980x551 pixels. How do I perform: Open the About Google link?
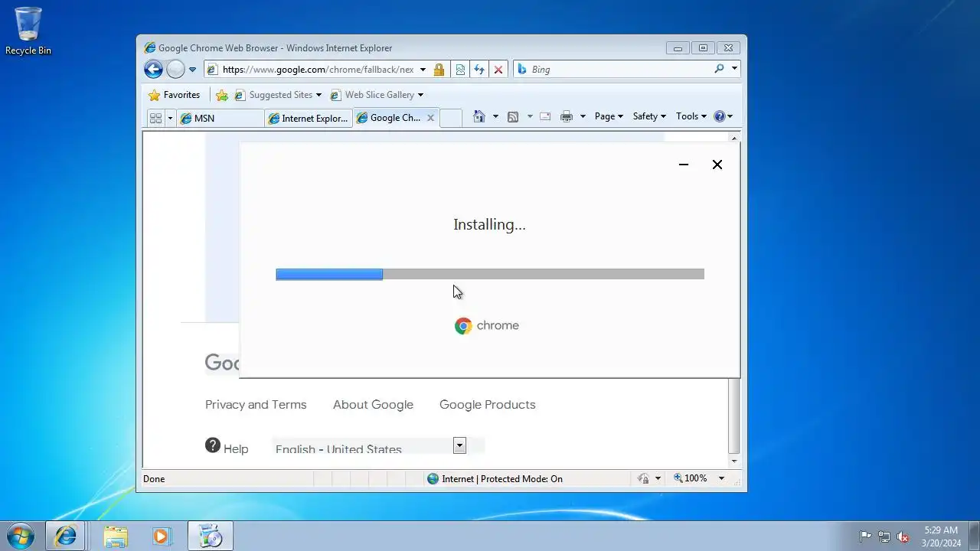click(373, 405)
